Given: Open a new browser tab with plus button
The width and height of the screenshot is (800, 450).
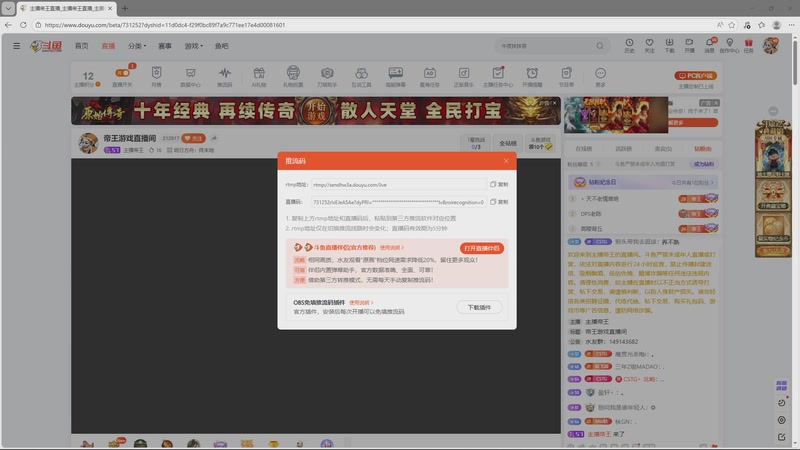Looking at the screenshot, I should pos(125,8).
